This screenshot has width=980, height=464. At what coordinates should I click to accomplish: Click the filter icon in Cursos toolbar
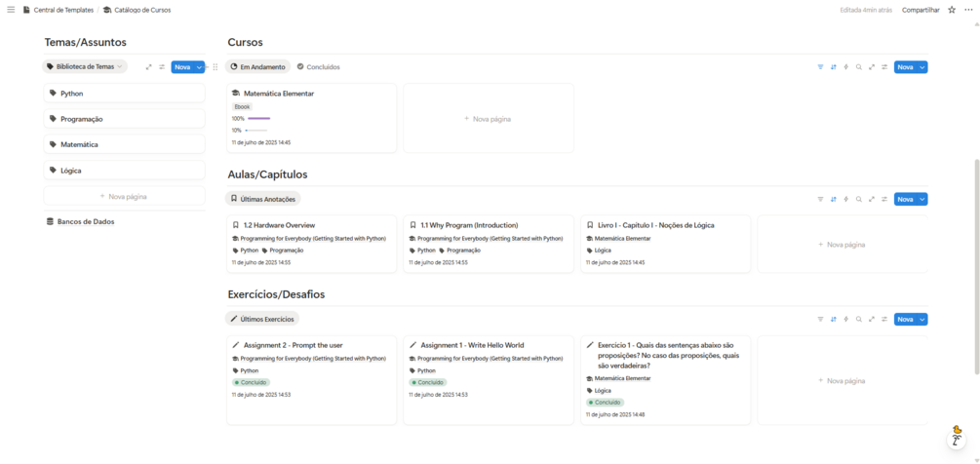[x=820, y=67]
